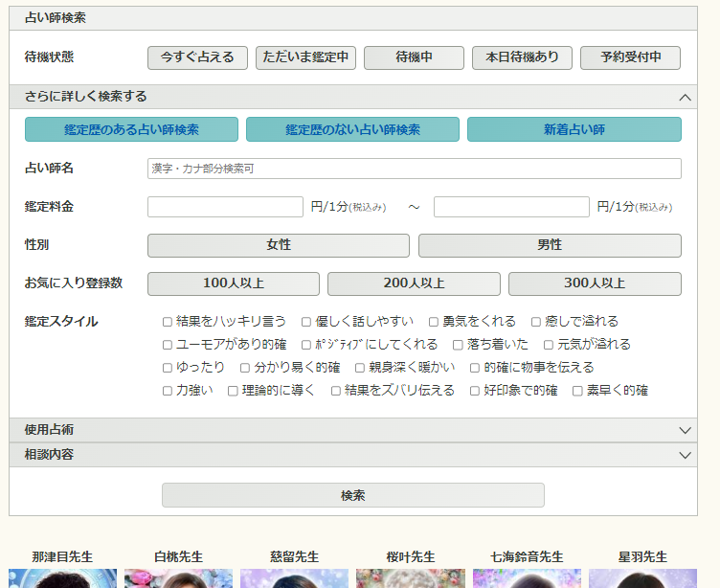Click the minimum 鑑定料金 input box

(x=225, y=207)
